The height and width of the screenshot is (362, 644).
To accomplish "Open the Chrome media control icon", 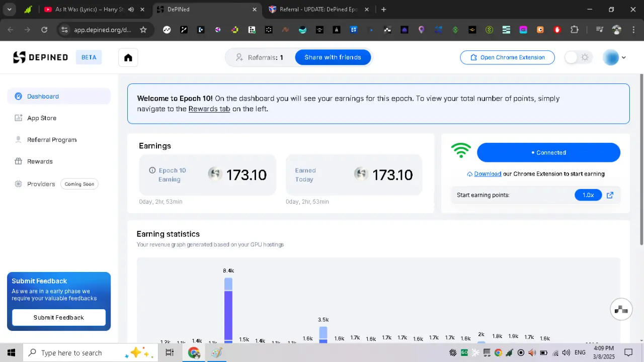I will click(x=599, y=30).
